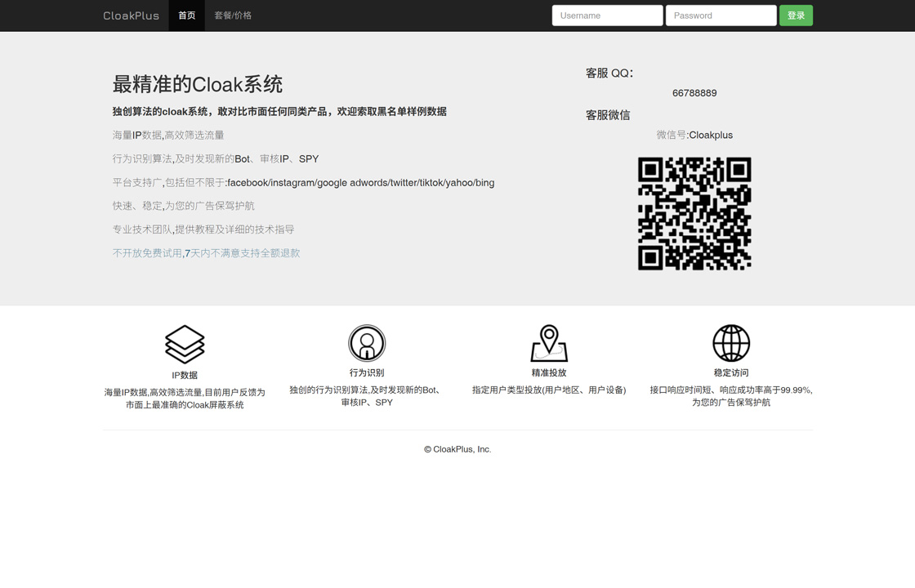Focus the Password input field
The height and width of the screenshot is (588, 915).
coord(721,16)
